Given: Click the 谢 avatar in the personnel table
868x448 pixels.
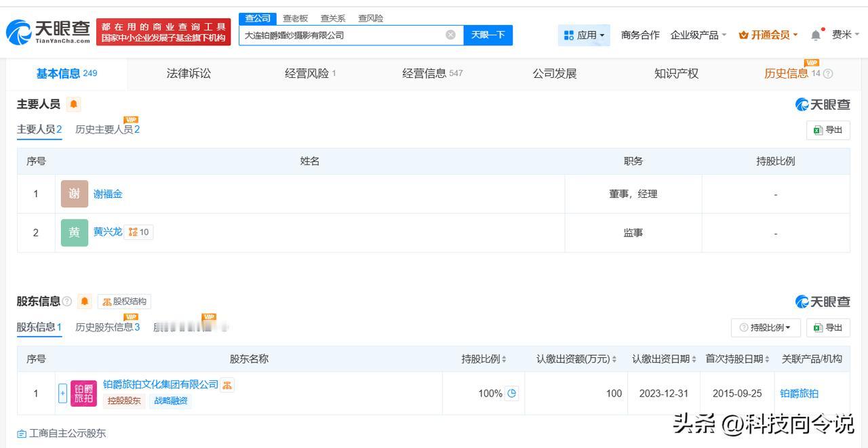Looking at the screenshot, I should [x=75, y=194].
